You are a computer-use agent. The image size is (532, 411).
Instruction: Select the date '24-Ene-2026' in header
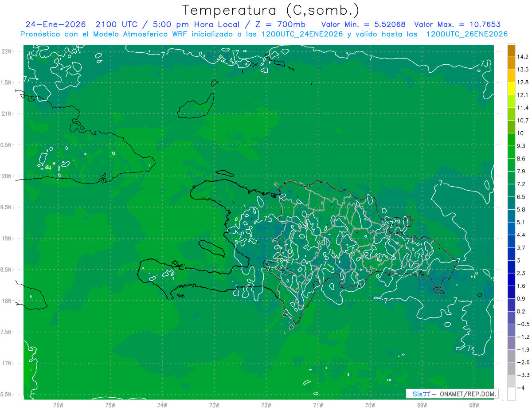click(x=55, y=25)
